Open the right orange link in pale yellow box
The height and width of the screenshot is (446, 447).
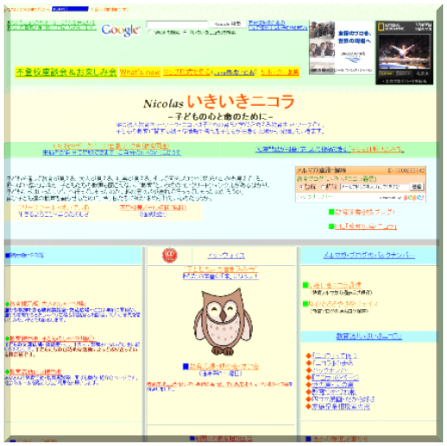[153, 208]
